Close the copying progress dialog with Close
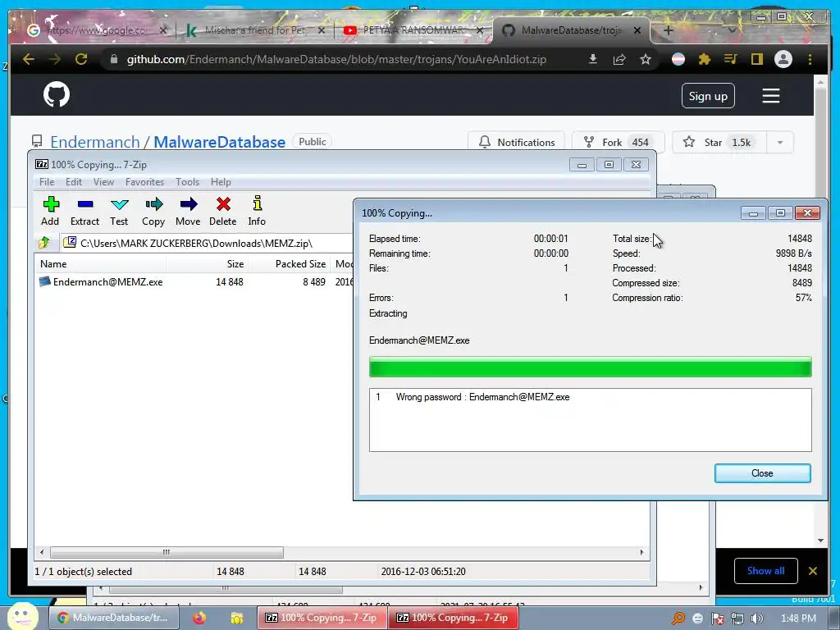 (x=762, y=473)
